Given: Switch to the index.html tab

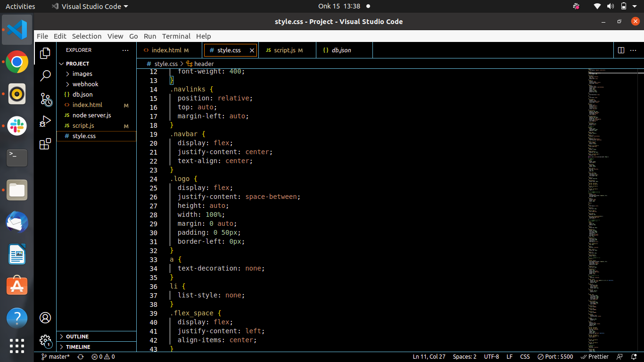Looking at the screenshot, I should point(170,50).
